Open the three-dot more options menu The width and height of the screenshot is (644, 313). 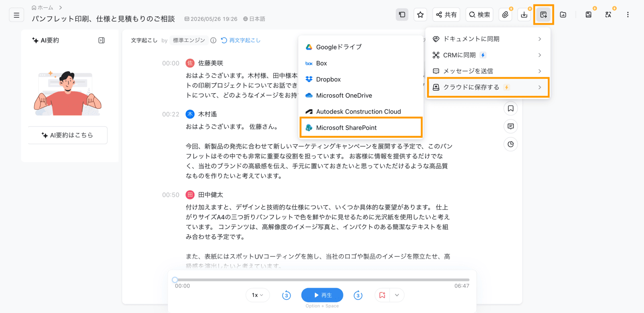click(x=627, y=15)
